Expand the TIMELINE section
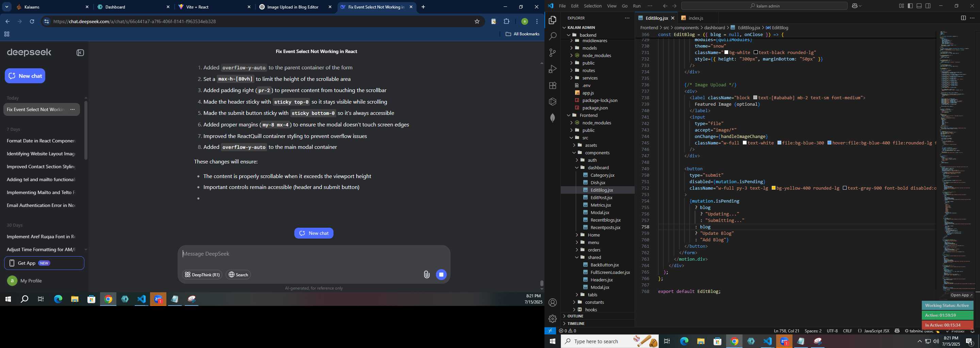The image size is (980, 348). tap(576, 323)
